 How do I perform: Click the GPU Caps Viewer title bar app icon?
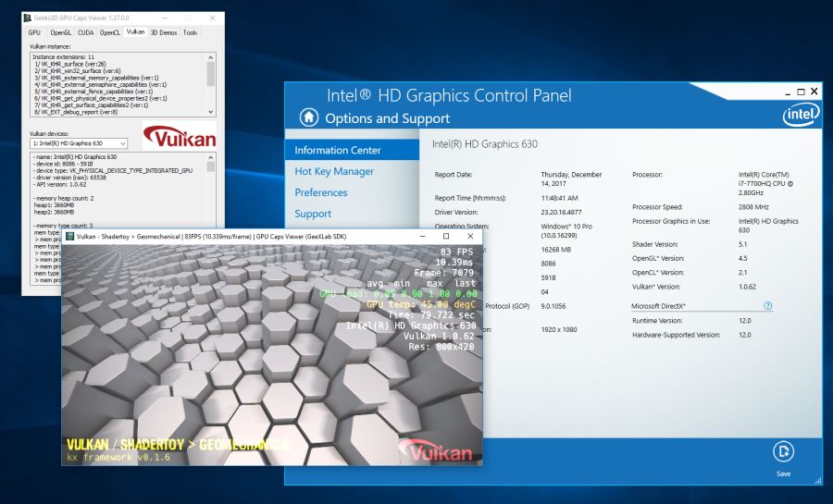point(28,18)
